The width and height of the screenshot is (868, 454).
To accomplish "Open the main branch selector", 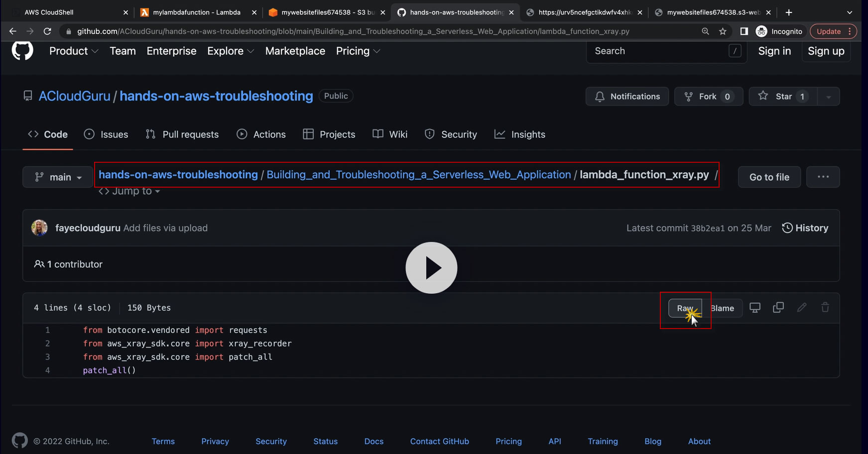I will point(58,177).
